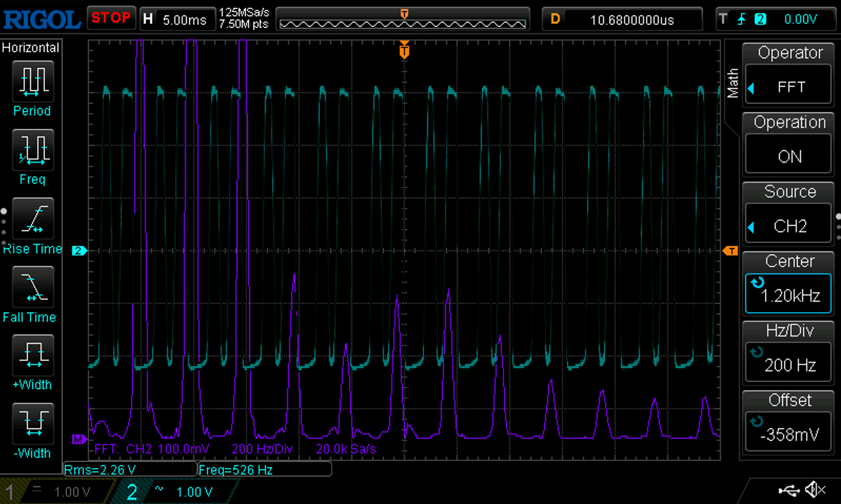Click the rotary knob icon in Center field
Screen dimensions: 841x504
[x=757, y=282]
